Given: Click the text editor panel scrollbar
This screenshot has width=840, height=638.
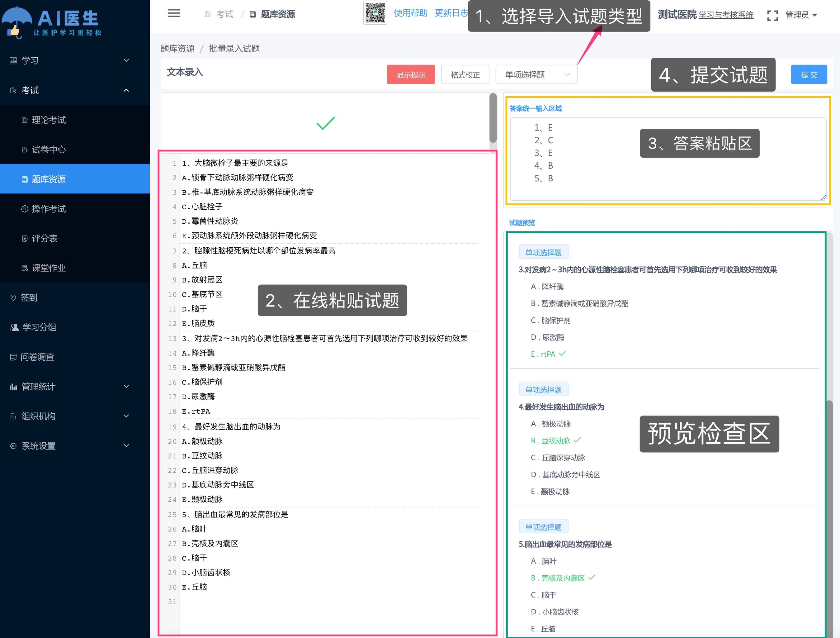Looking at the screenshot, I should (x=493, y=118).
